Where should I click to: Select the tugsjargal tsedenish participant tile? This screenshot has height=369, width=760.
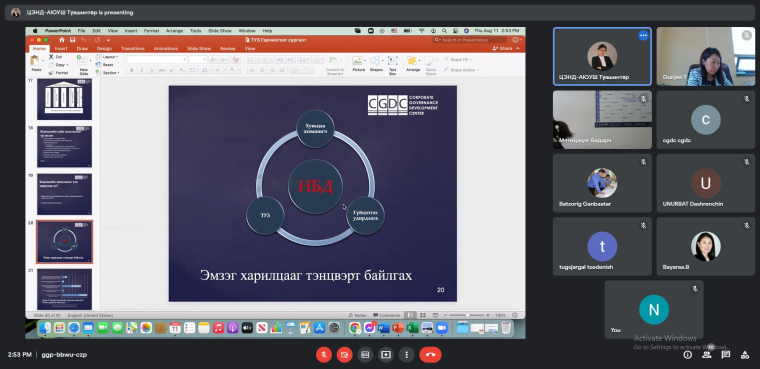602,246
